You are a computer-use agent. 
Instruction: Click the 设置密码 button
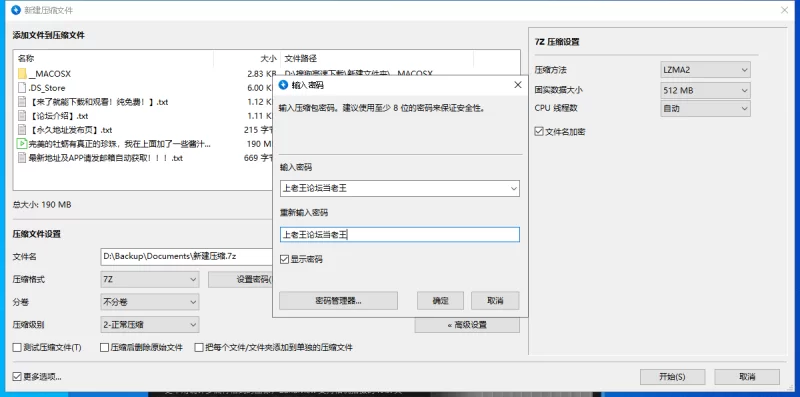pos(240,279)
